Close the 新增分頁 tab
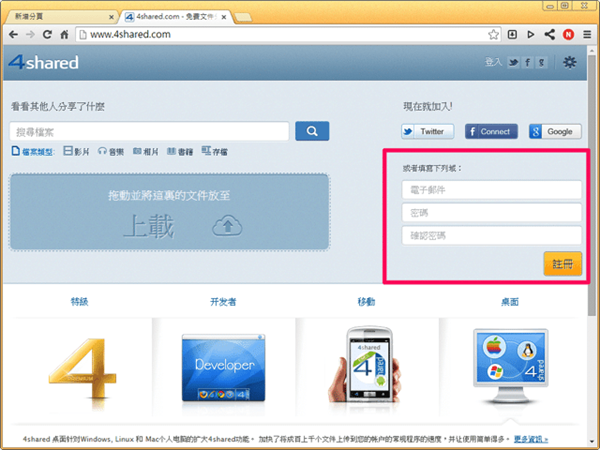600x450 pixels. 111,17
